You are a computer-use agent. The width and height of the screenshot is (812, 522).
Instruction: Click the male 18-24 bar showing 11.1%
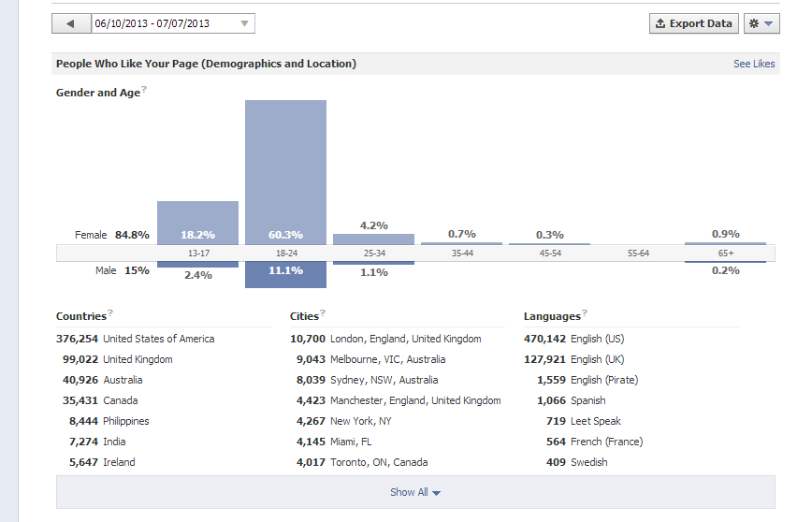(x=286, y=274)
